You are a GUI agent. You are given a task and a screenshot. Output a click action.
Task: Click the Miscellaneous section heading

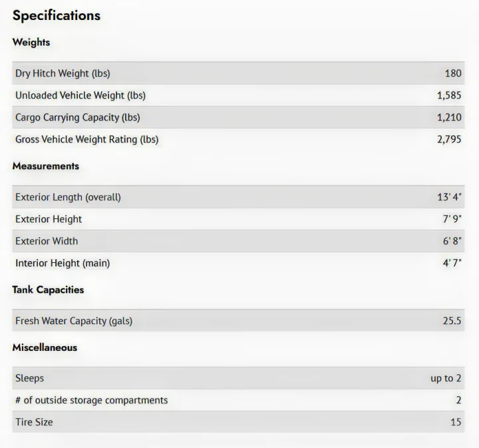pyautogui.click(x=45, y=347)
